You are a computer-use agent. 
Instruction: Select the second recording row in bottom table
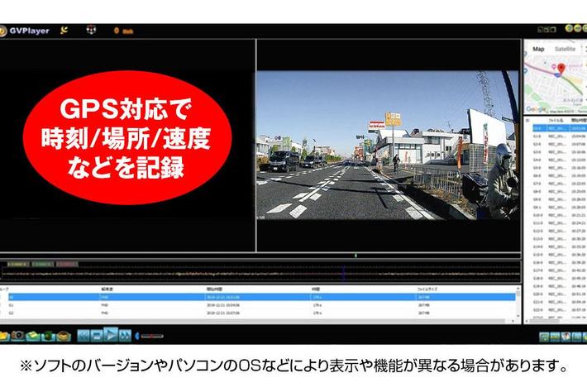[261, 305]
